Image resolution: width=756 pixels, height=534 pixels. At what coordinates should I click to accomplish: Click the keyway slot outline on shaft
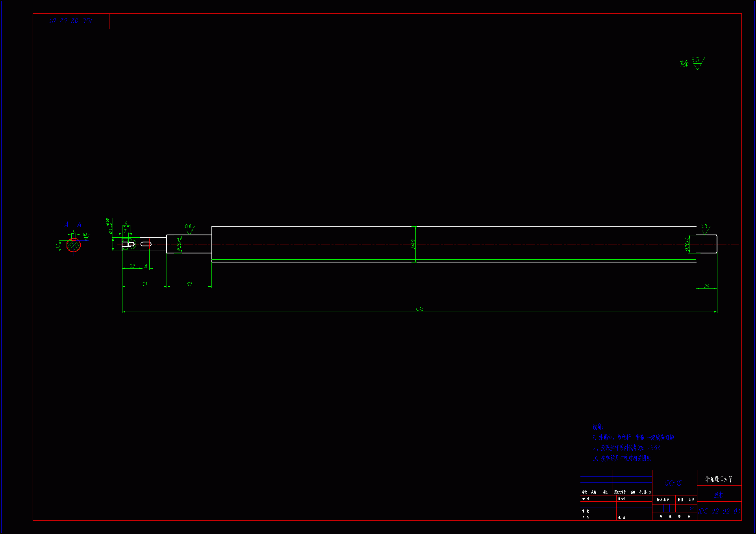tap(146, 244)
